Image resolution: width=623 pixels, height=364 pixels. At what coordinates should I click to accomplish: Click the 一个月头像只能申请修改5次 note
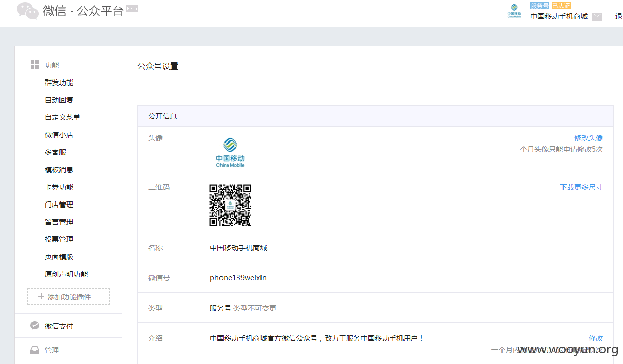pyautogui.click(x=558, y=149)
